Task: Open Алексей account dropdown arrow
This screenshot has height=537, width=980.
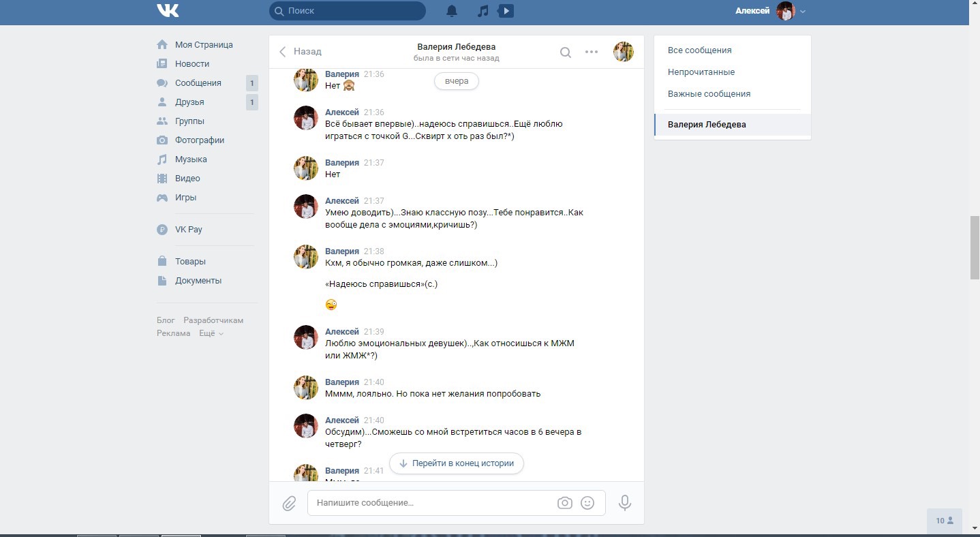Action: [803, 11]
